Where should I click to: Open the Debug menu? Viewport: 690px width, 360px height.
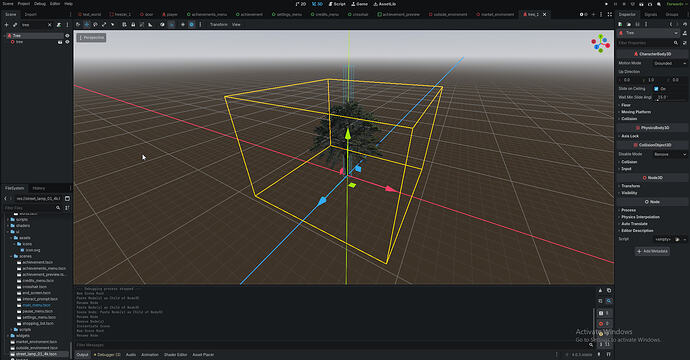click(40, 4)
